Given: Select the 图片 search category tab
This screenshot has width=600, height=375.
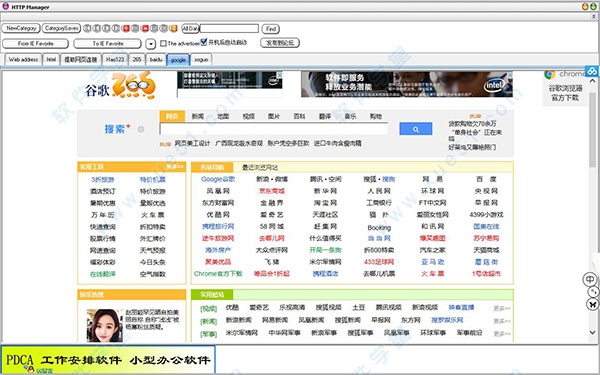Looking at the screenshot, I should point(274,116).
